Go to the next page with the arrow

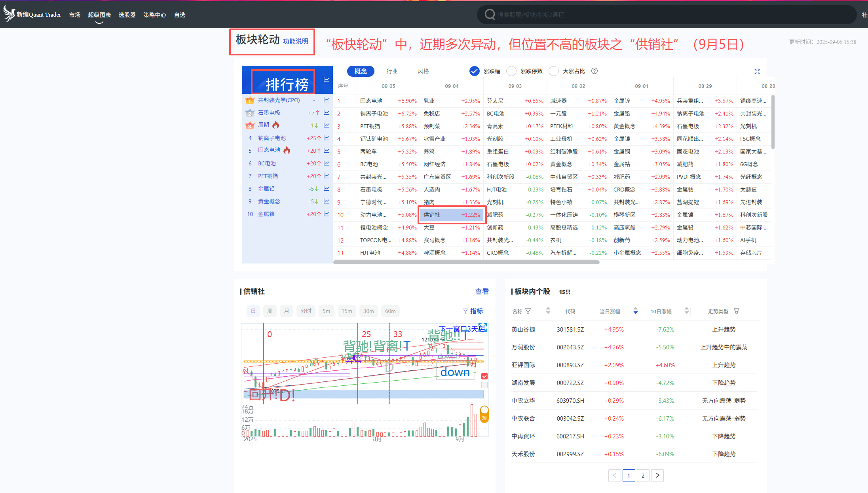click(657, 475)
